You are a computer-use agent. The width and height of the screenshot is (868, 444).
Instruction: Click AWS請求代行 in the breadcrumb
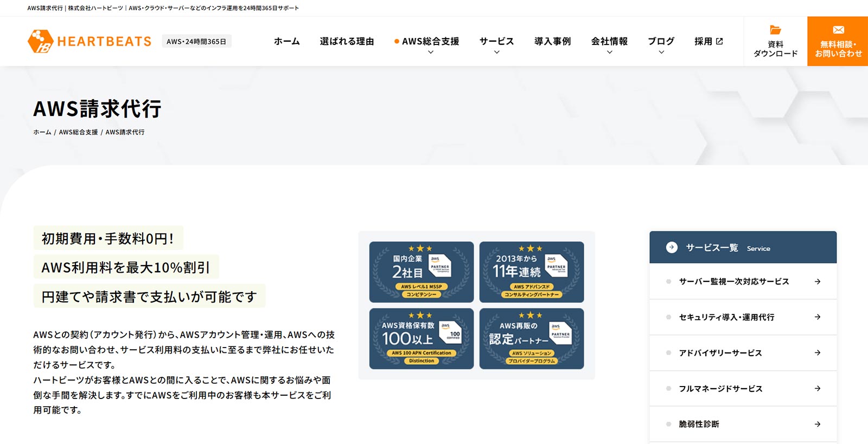click(125, 132)
